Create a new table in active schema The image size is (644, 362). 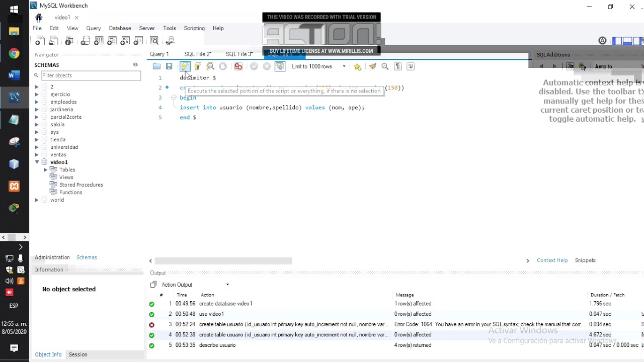point(99,41)
